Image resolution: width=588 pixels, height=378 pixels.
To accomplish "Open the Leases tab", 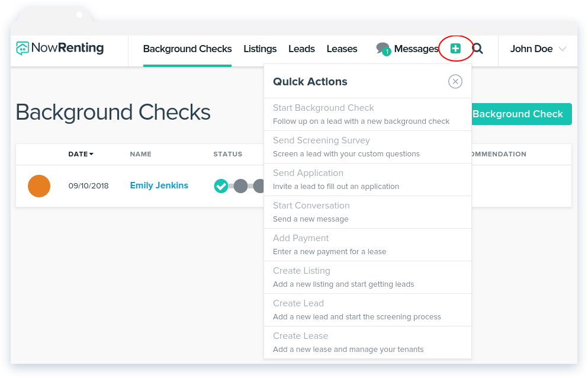I will coord(342,49).
